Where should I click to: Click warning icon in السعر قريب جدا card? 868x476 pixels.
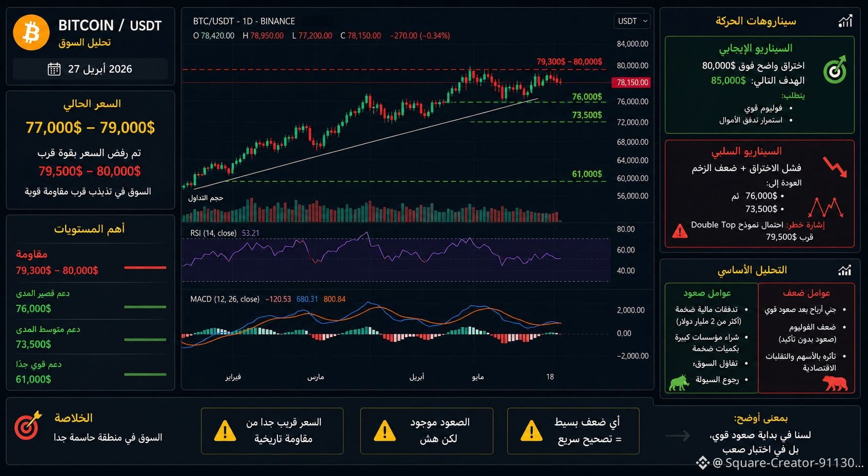225,431
